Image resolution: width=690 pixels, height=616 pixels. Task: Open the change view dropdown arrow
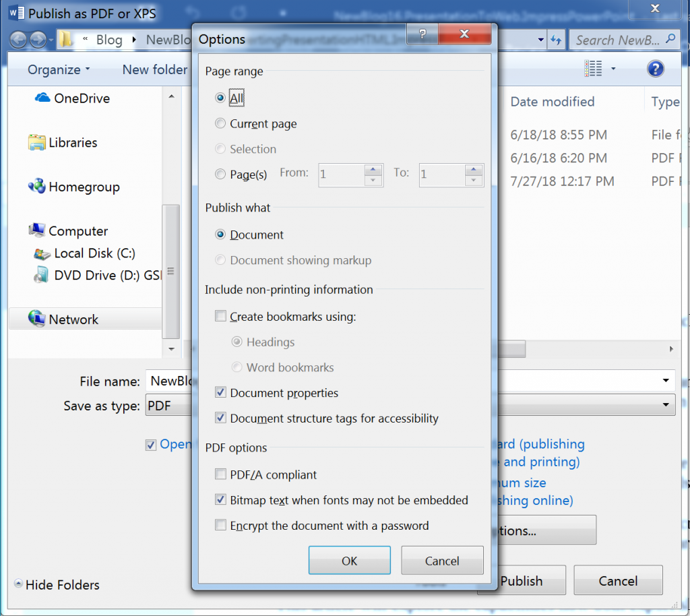[613, 68]
